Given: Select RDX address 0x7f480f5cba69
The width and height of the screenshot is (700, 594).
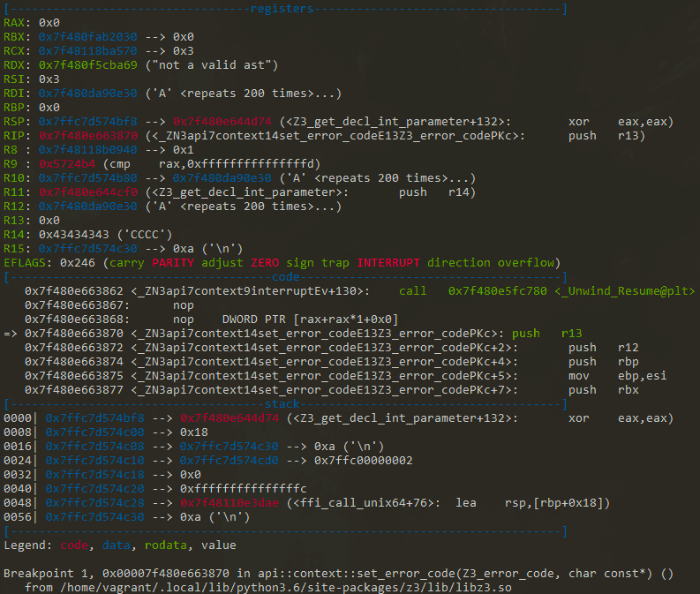Looking at the screenshot, I should (x=87, y=65).
